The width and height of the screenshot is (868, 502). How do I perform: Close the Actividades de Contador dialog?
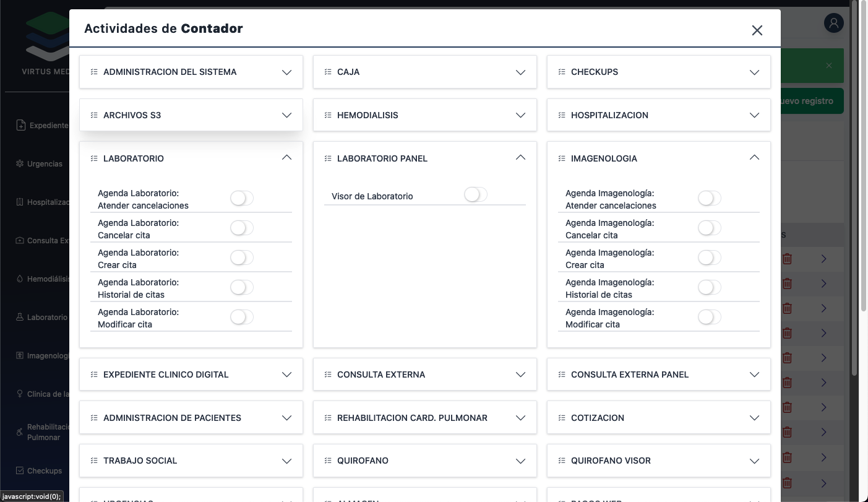point(757,30)
